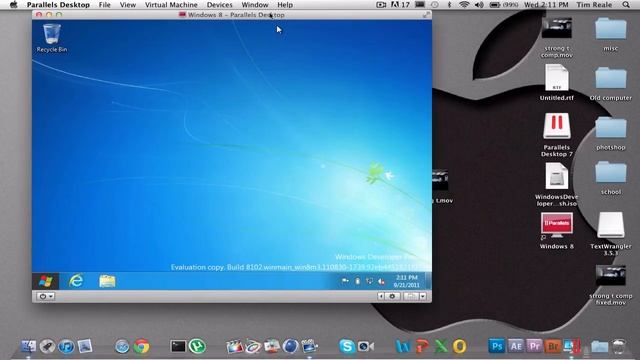Open Skype from the Dock
Image resolution: width=640 pixels, height=360 pixels.
[347, 346]
